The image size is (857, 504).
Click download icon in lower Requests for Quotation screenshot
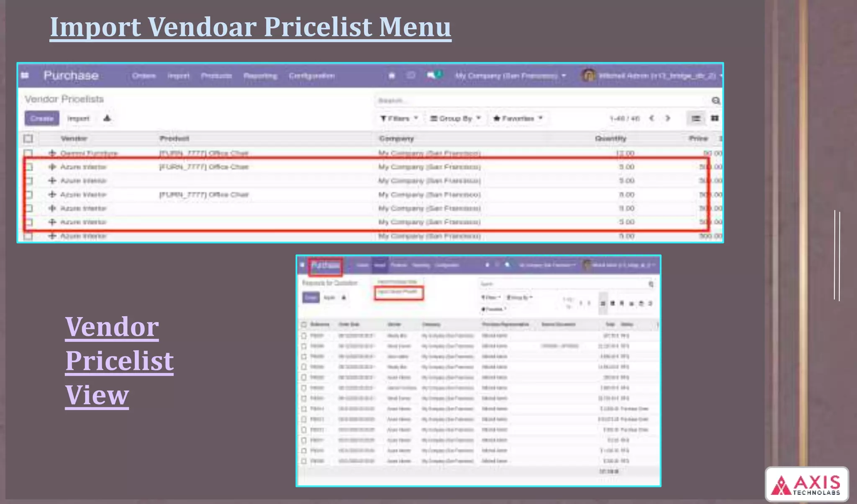pyautogui.click(x=344, y=297)
